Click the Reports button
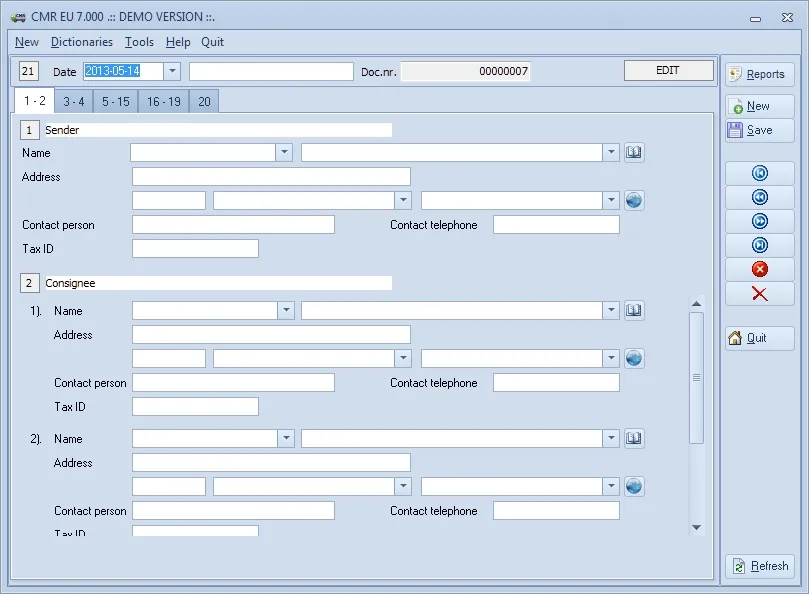 click(x=759, y=73)
